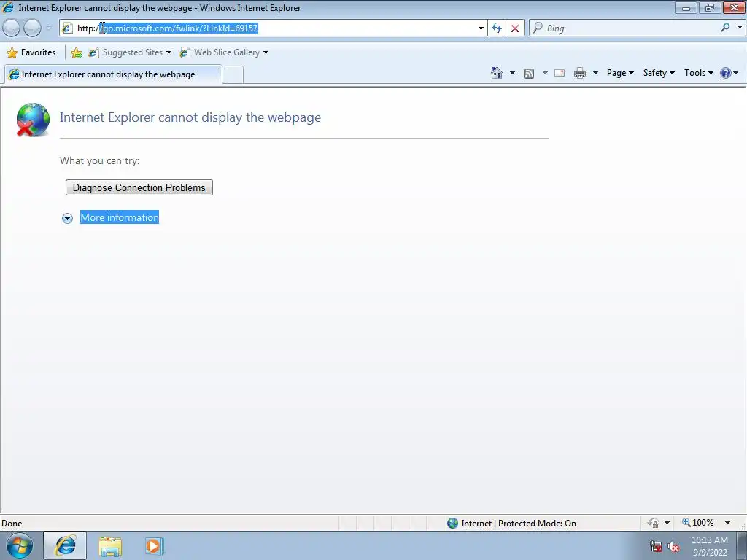747x560 pixels.
Task: Click the Refresh button
Action: pos(496,28)
